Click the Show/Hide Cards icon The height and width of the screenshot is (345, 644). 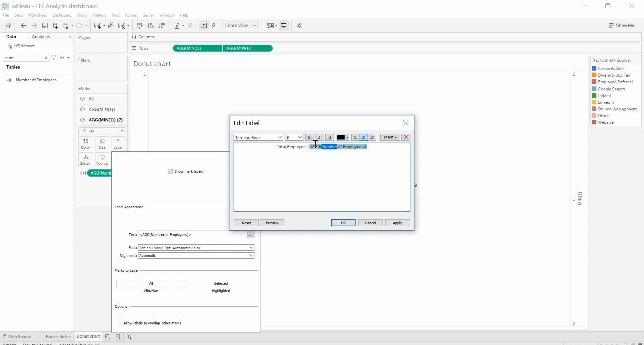(x=270, y=25)
